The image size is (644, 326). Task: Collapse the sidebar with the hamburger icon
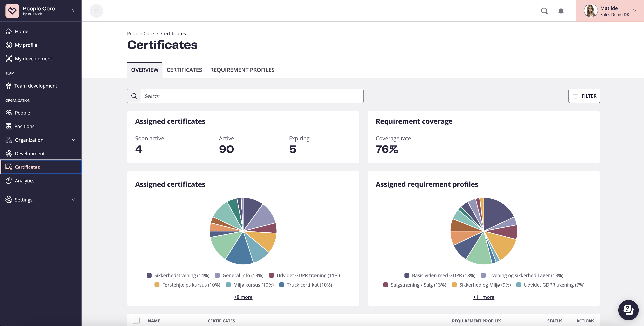pyautogui.click(x=96, y=11)
